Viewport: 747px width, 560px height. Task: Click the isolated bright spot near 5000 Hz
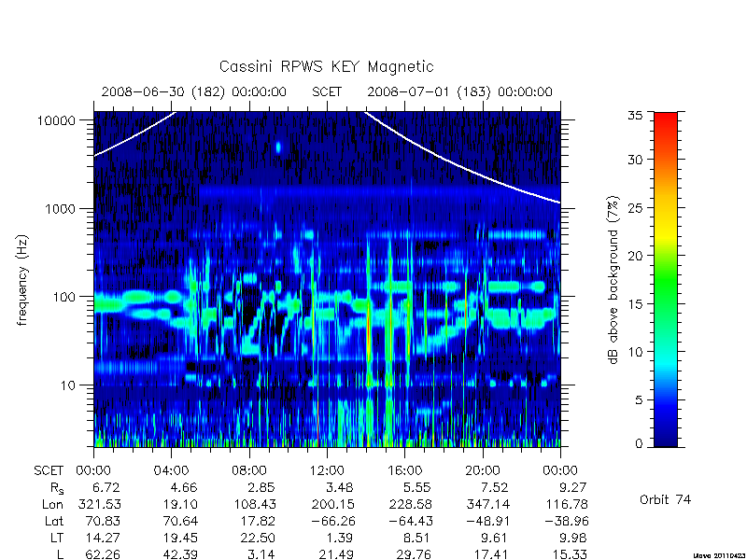coord(278,147)
